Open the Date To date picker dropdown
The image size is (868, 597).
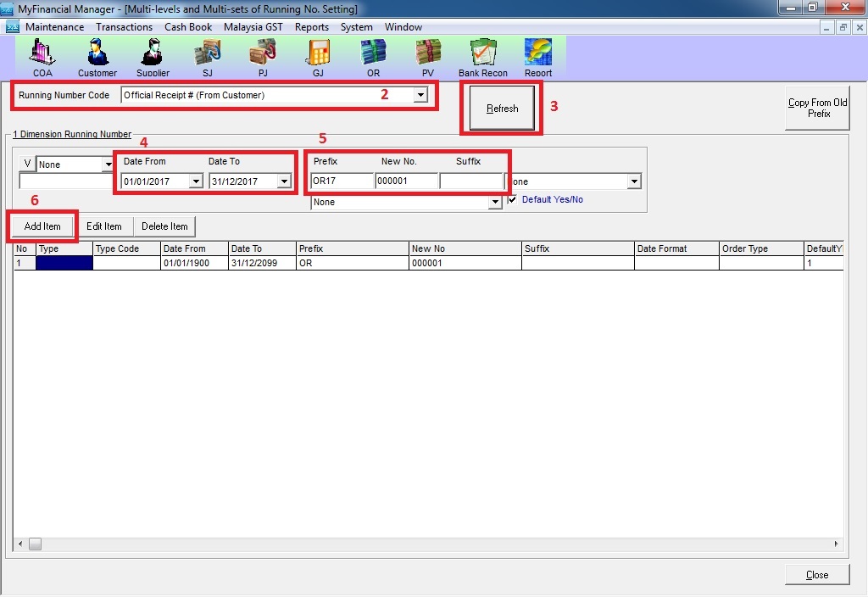click(284, 181)
